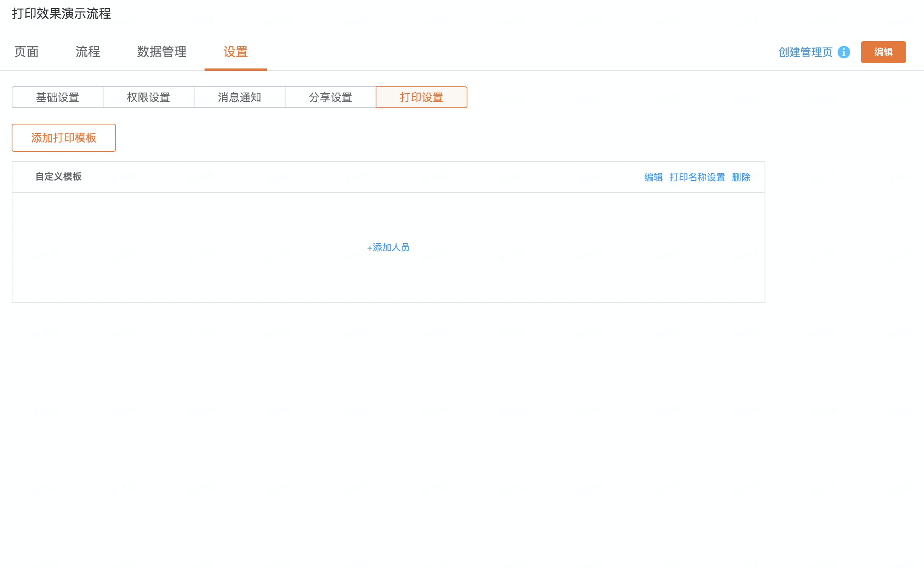Switch to 权限设置 sub-tab
This screenshot has height=568, width=924.
click(149, 97)
